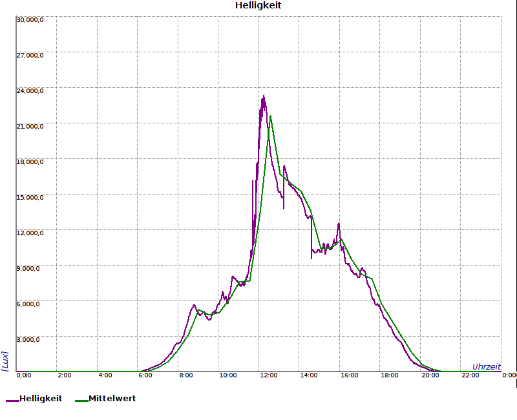
Task: Click the 18,000,0 y-axis value
Action: 30,162
